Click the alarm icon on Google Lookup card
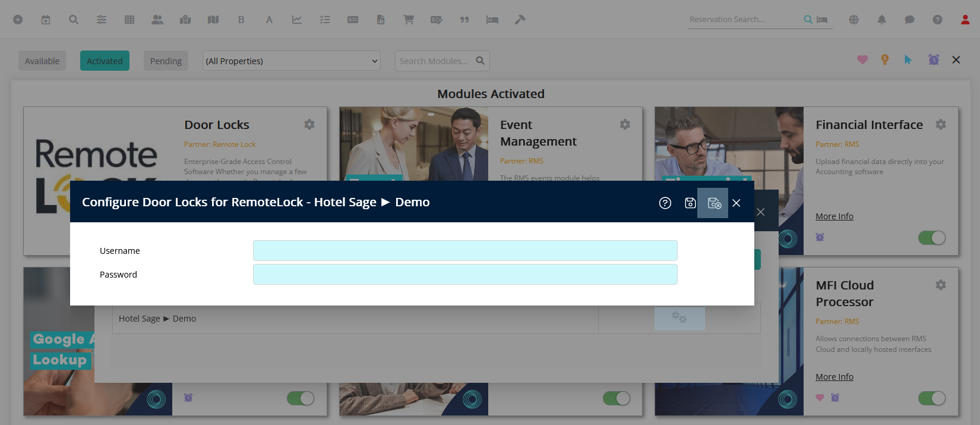 point(188,398)
